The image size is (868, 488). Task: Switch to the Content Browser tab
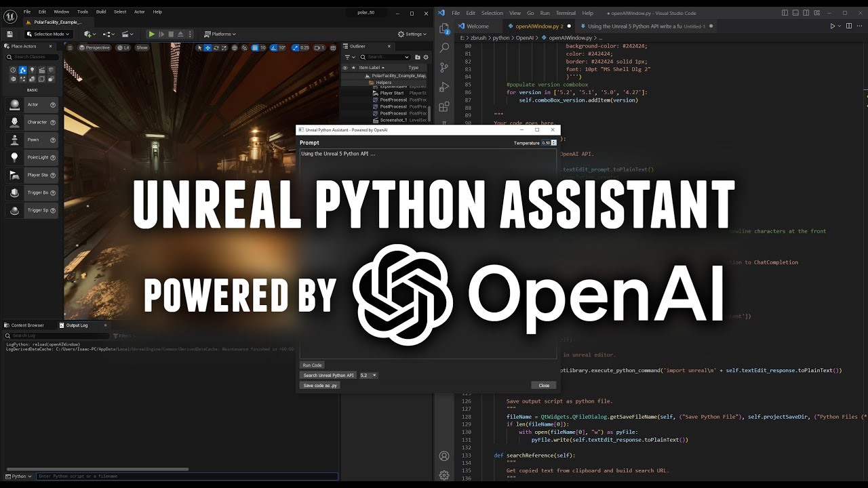[x=24, y=325]
